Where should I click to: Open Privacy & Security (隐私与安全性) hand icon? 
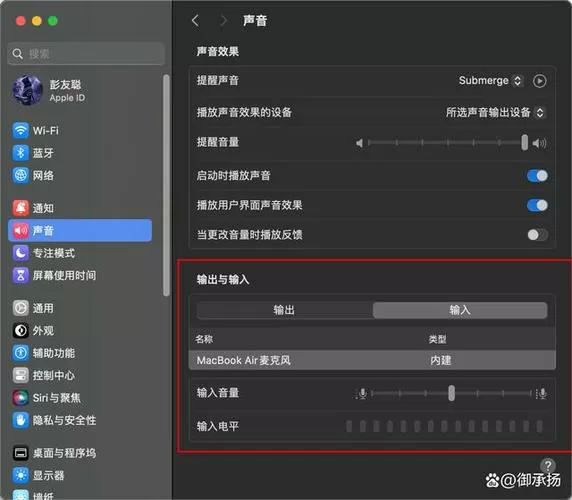pyautogui.click(x=20, y=420)
